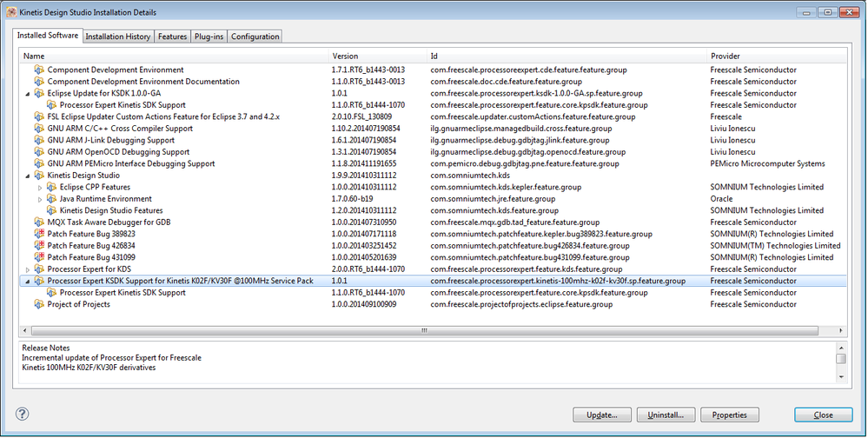Open the help question mark icon

click(22, 414)
